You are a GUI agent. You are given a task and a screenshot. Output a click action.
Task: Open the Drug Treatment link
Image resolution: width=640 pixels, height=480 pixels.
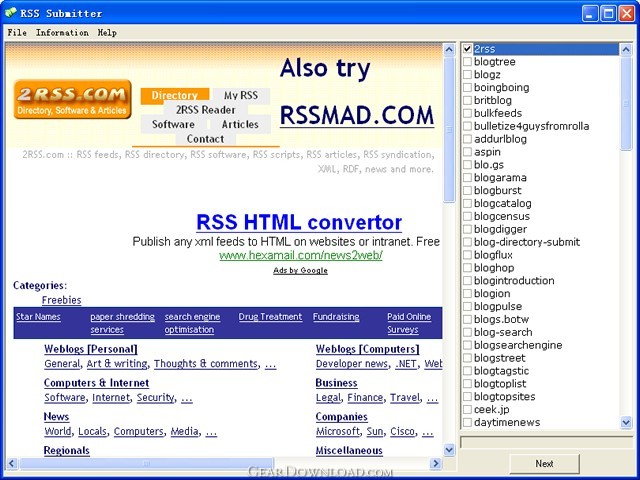pos(270,317)
